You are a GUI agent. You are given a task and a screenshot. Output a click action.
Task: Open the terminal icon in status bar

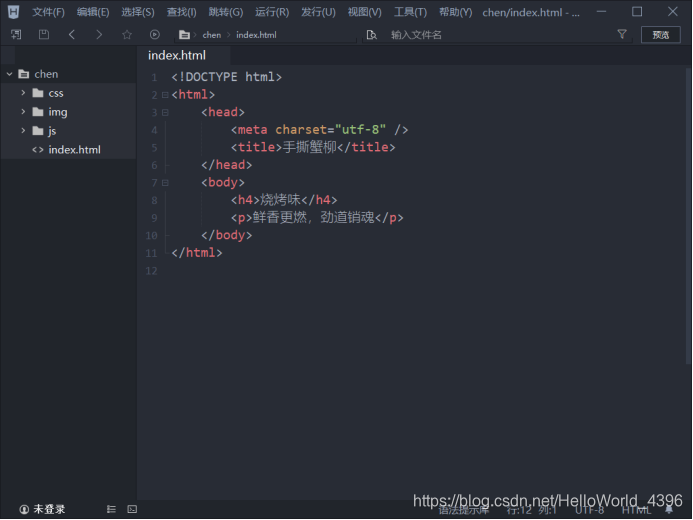click(132, 509)
